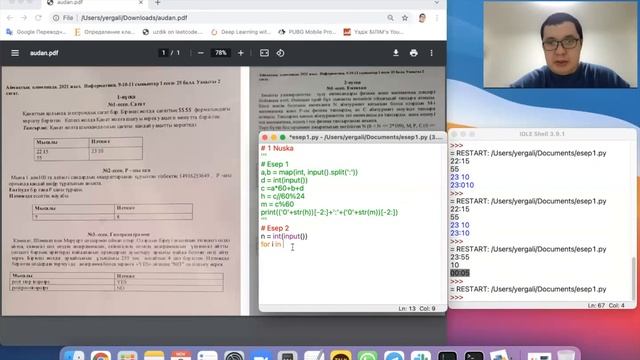This screenshot has height=360, width=640.
Task: Go back in Chrome
Action: pyautogui.click(x=10, y=18)
